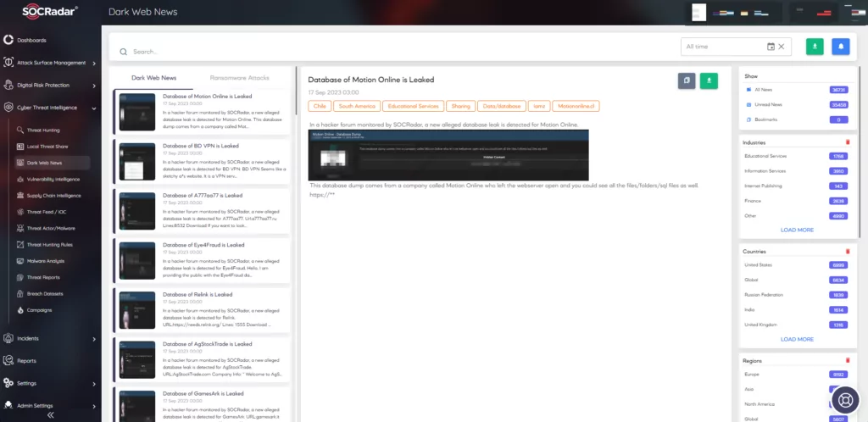Clear the All time date filter
This screenshot has width=868, height=422.
(x=781, y=47)
